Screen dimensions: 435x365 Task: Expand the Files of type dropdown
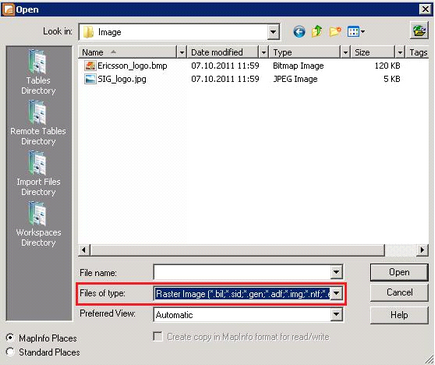click(336, 294)
